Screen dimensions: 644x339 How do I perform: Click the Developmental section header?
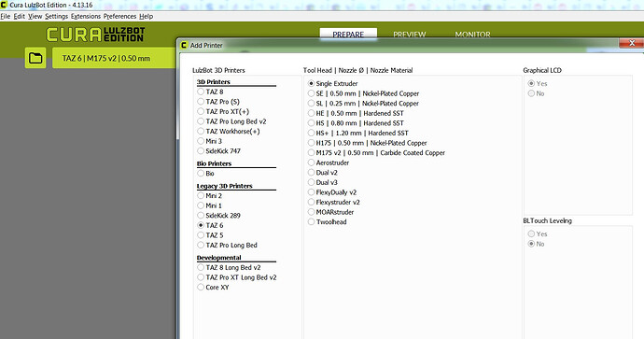tap(219, 258)
